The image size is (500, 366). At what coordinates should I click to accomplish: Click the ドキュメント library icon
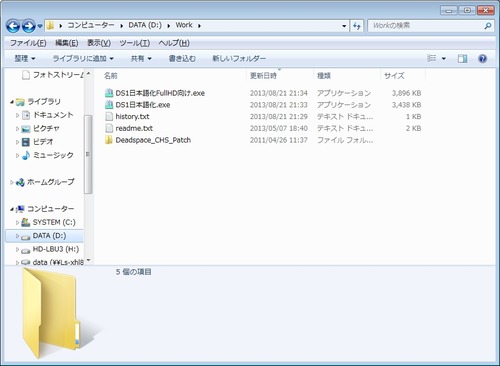pos(26,115)
